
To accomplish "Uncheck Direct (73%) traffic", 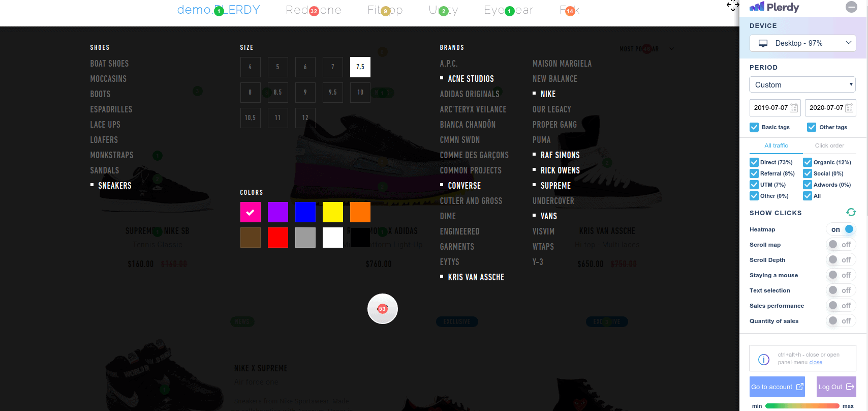I will 754,162.
